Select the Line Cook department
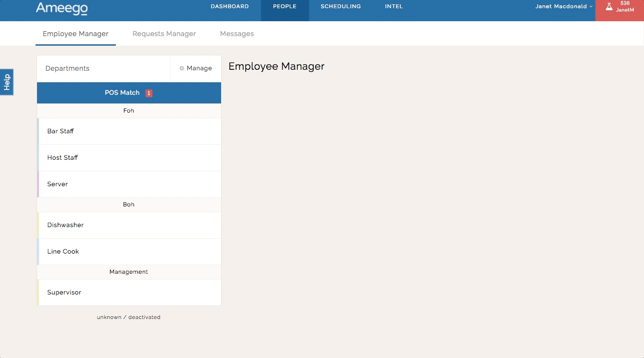 coord(129,252)
